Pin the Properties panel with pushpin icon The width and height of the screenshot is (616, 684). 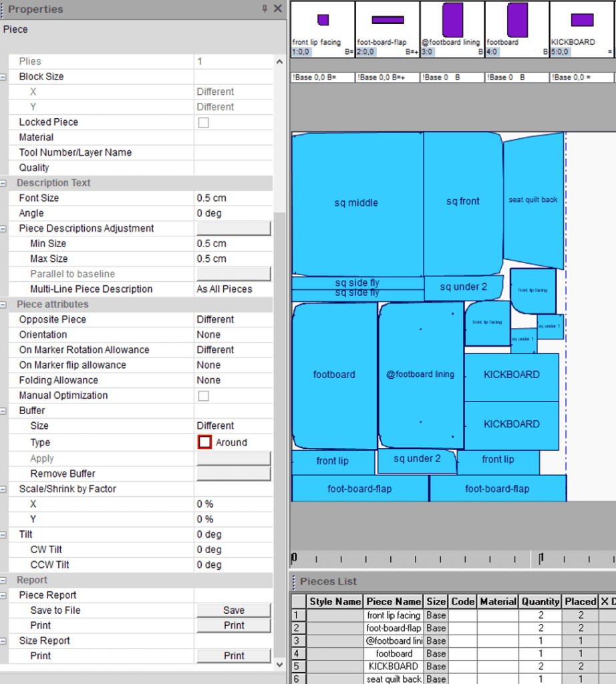(265, 9)
